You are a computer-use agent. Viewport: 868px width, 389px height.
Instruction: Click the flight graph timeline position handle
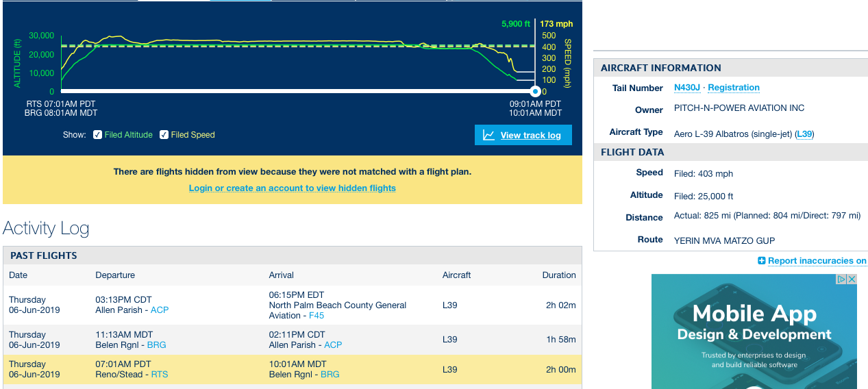536,91
